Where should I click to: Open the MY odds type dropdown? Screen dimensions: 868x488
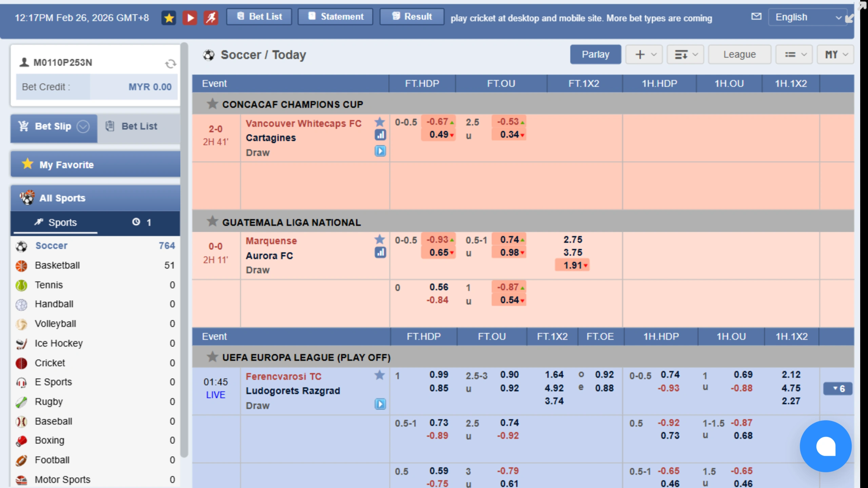coord(835,54)
